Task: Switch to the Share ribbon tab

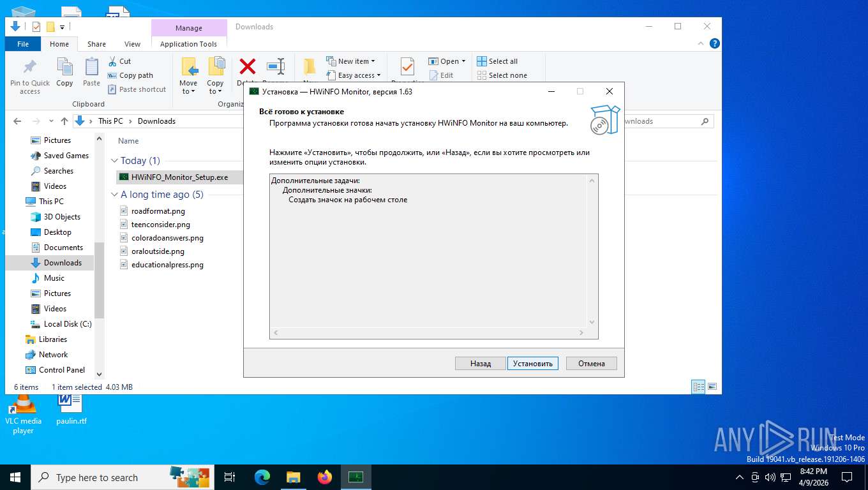Action: [x=96, y=44]
